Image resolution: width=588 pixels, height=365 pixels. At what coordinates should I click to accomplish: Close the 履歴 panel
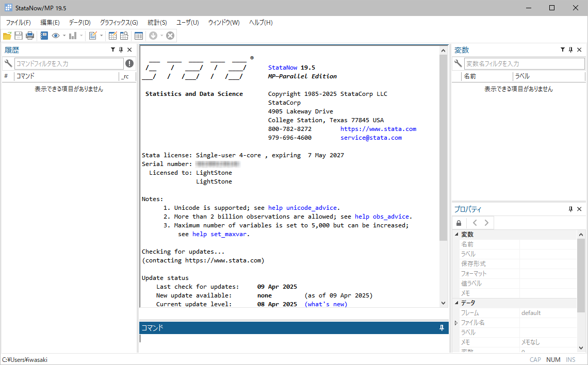129,49
